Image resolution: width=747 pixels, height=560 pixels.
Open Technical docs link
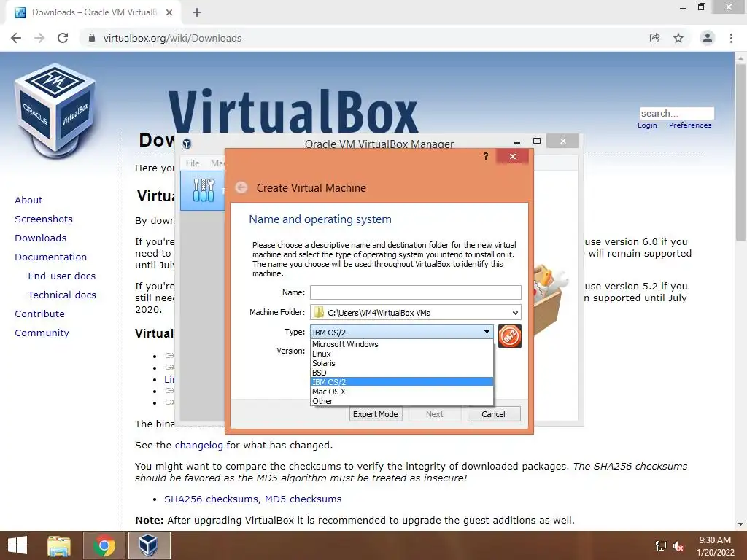(x=62, y=295)
